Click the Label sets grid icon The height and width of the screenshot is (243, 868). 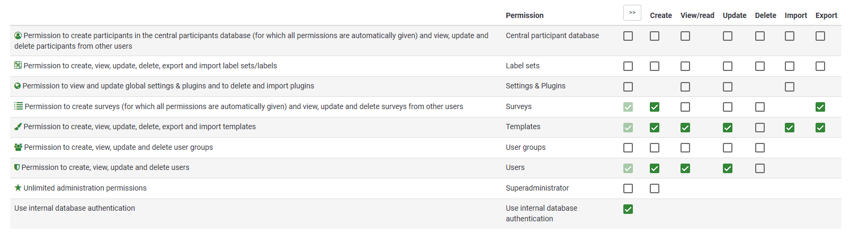pos(18,66)
